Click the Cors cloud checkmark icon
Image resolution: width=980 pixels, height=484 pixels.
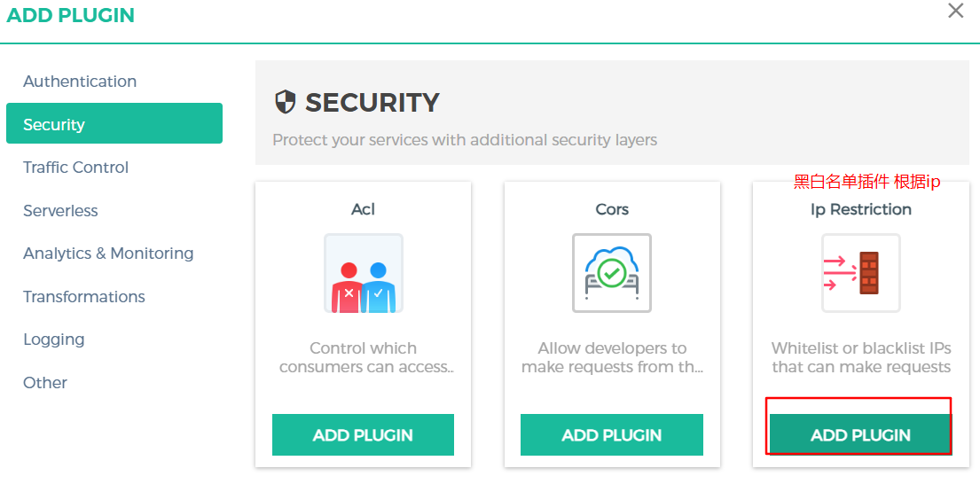click(x=612, y=273)
